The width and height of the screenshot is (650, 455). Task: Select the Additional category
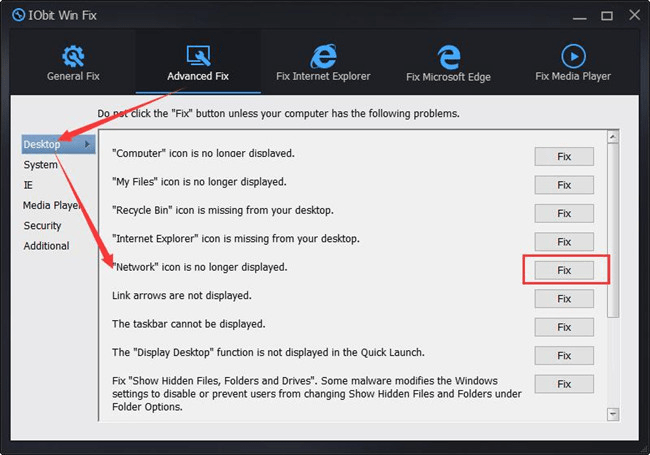point(46,246)
